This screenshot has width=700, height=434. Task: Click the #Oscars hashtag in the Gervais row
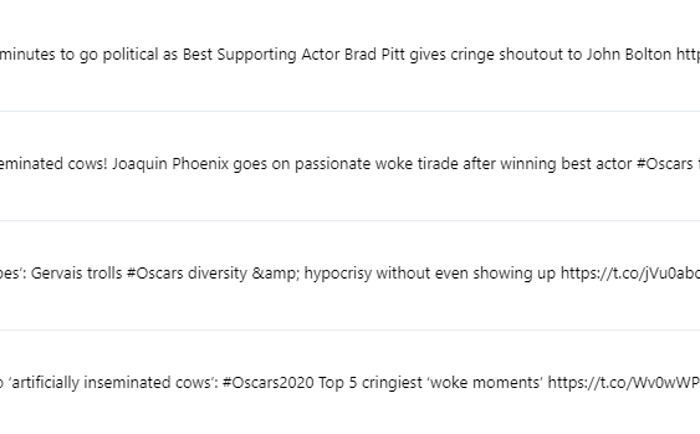pos(155,273)
